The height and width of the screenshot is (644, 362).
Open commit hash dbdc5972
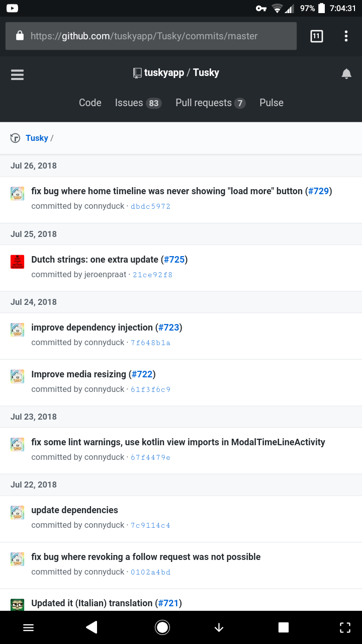(x=150, y=206)
